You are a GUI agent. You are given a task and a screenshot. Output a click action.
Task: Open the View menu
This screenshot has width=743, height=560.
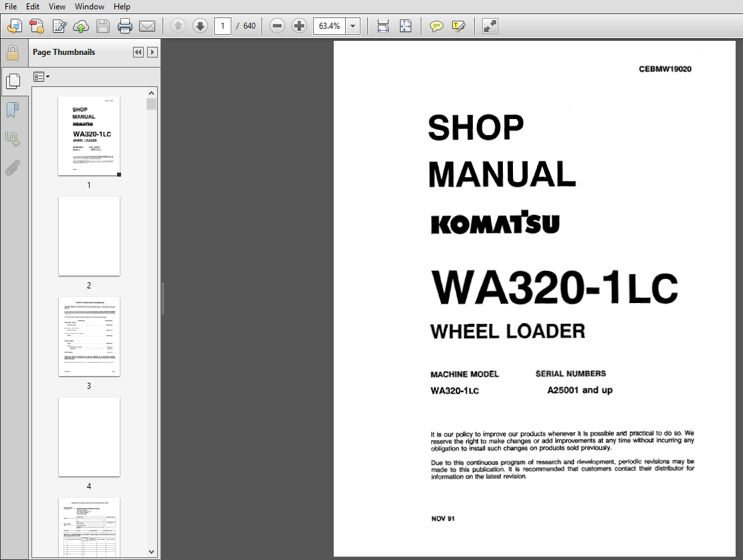[x=57, y=7]
